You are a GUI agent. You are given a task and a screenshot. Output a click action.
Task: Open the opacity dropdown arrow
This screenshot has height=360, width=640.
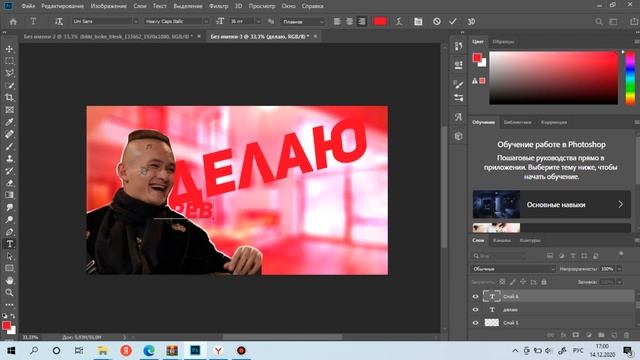(620, 269)
